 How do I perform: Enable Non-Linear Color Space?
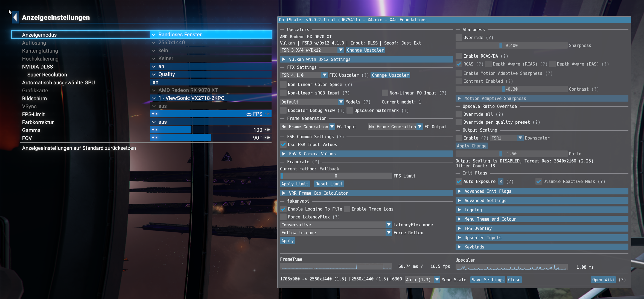[x=283, y=84]
